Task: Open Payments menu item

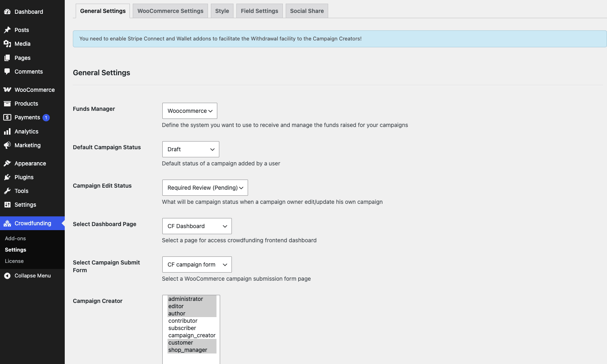Action: tap(32, 117)
